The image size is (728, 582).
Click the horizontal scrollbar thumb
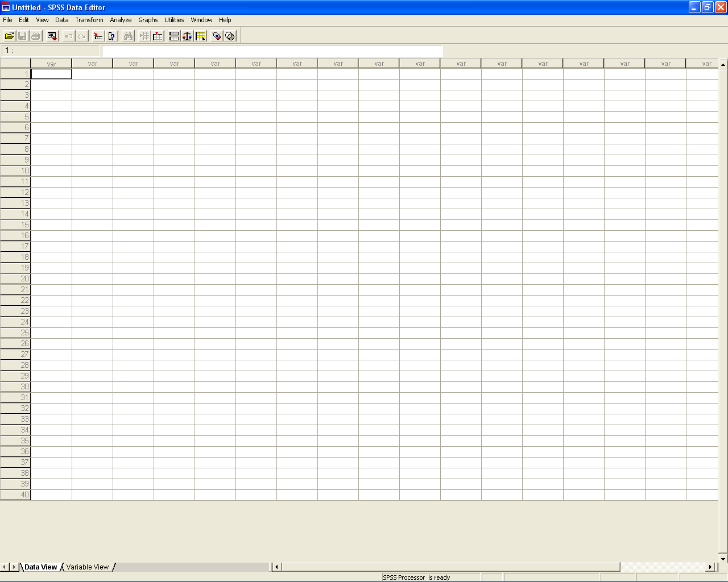coord(450,567)
